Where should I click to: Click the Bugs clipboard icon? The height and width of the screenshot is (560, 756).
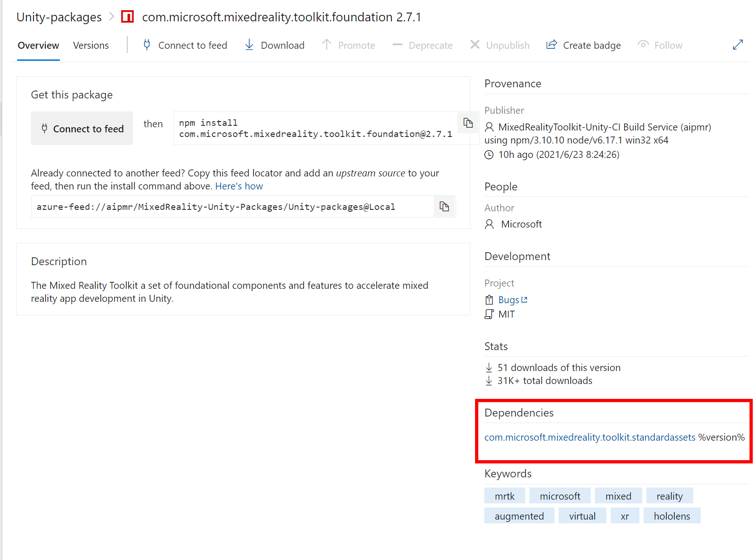(x=489, y=300)
